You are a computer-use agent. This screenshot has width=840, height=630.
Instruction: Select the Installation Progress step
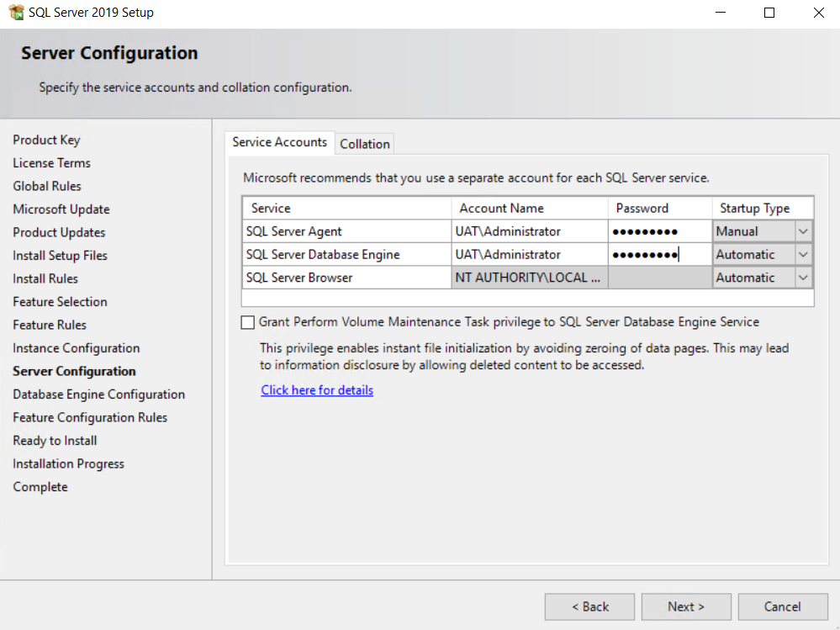[x=69, y=464]
